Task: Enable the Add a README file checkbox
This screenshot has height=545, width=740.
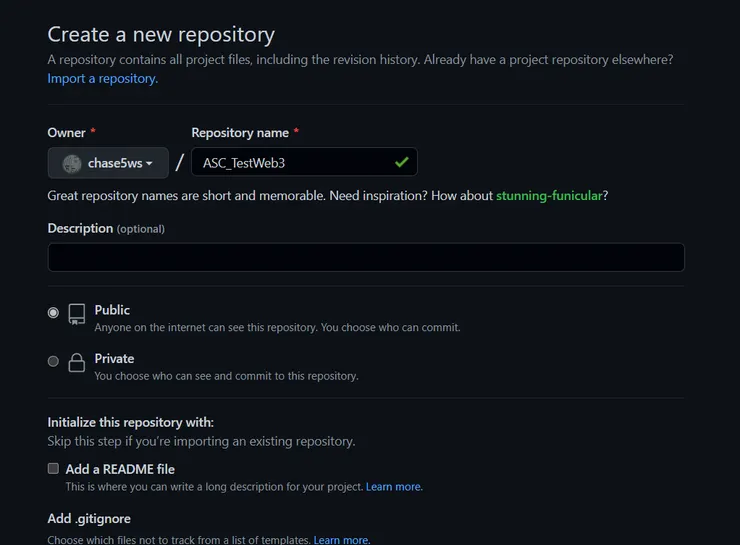Action: click(54, 468)
